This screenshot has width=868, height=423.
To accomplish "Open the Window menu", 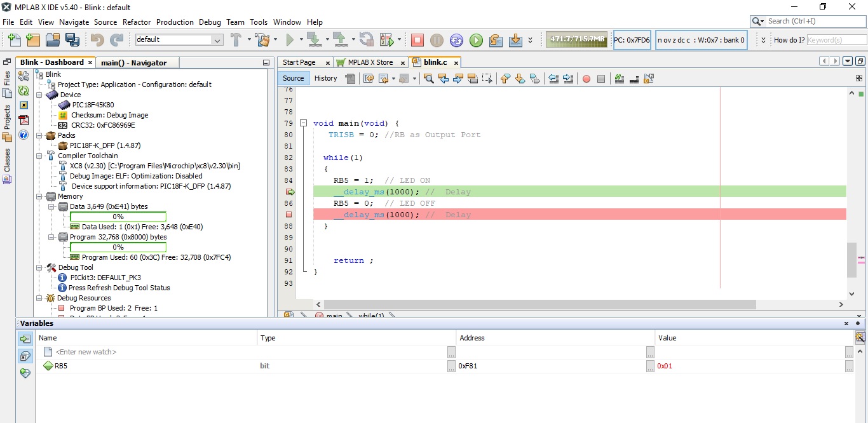I will click(287, 22).
